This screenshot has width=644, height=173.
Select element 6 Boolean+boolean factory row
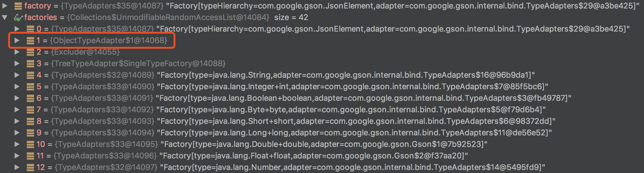304,98
